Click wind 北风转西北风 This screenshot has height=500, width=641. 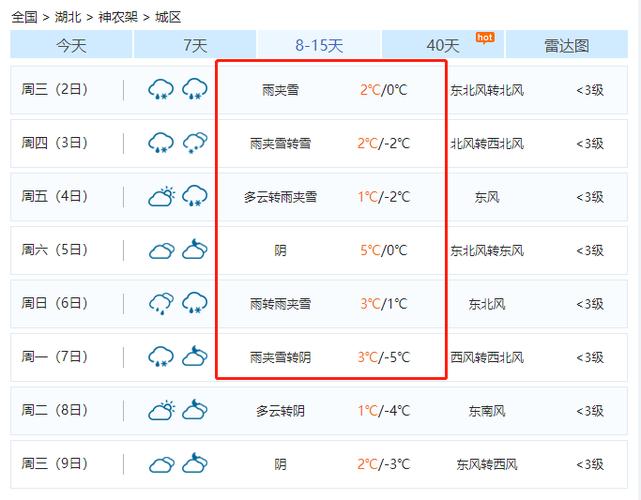point(487,143)
